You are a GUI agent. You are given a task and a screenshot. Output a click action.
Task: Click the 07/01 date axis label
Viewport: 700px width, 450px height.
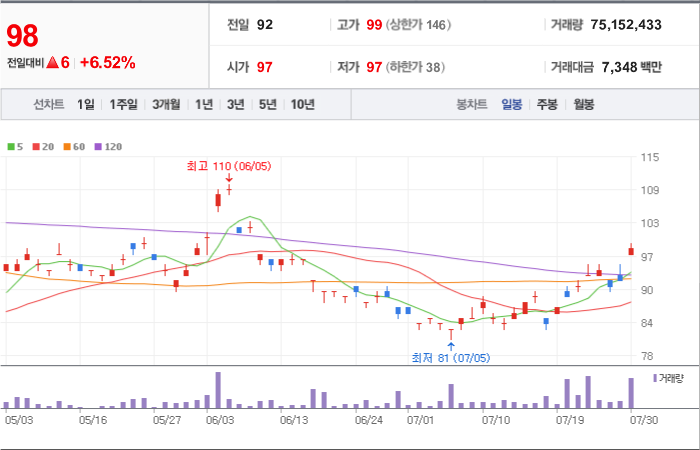tap(421, 420)
